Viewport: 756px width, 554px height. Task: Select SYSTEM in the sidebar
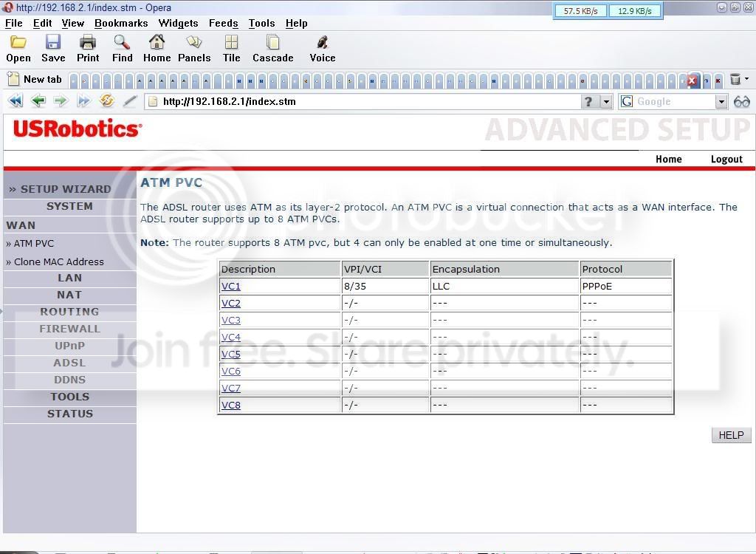click(x=69, y=206)
